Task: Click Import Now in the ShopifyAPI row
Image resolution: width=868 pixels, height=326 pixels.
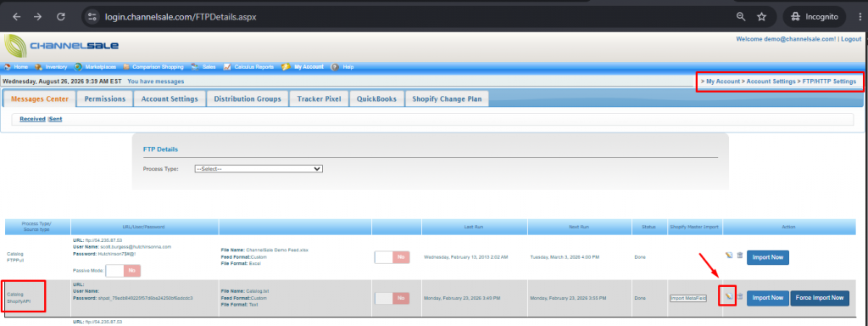Action: click(x=768, y=298)
